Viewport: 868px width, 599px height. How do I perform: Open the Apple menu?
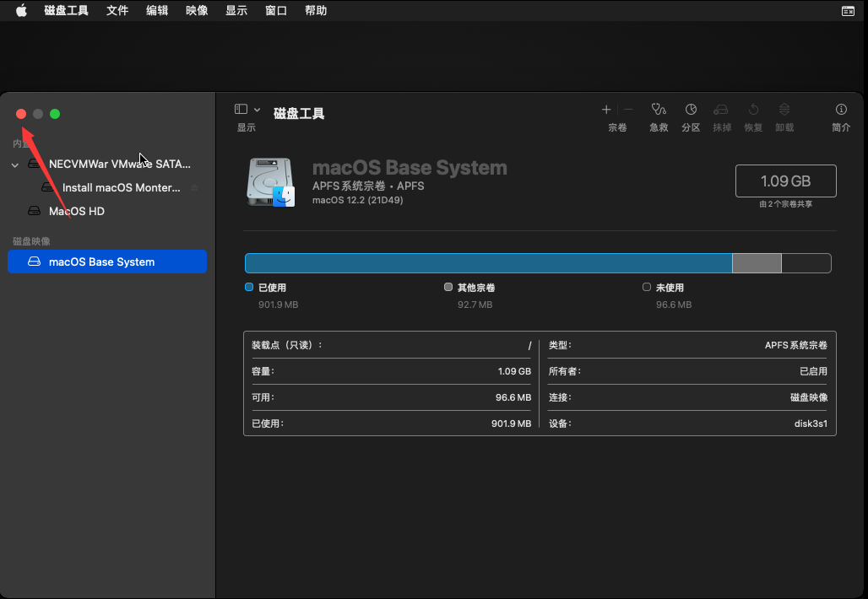click(x=21, y=10)
